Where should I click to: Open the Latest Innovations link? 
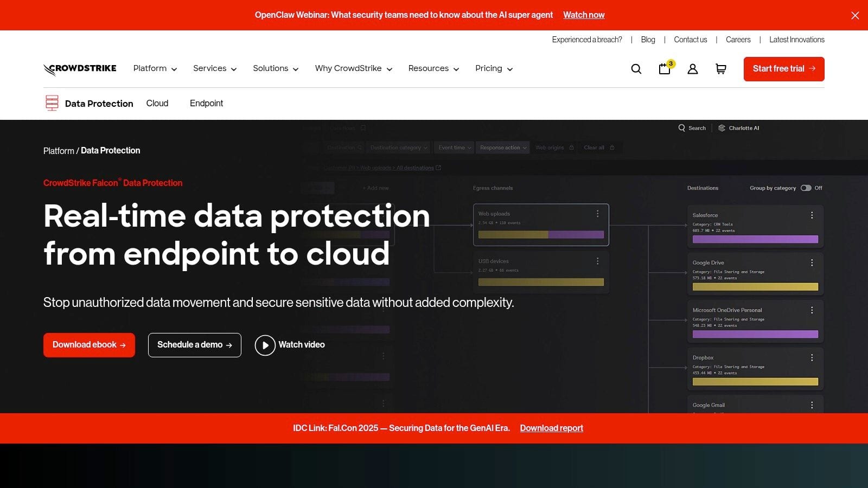797,40
